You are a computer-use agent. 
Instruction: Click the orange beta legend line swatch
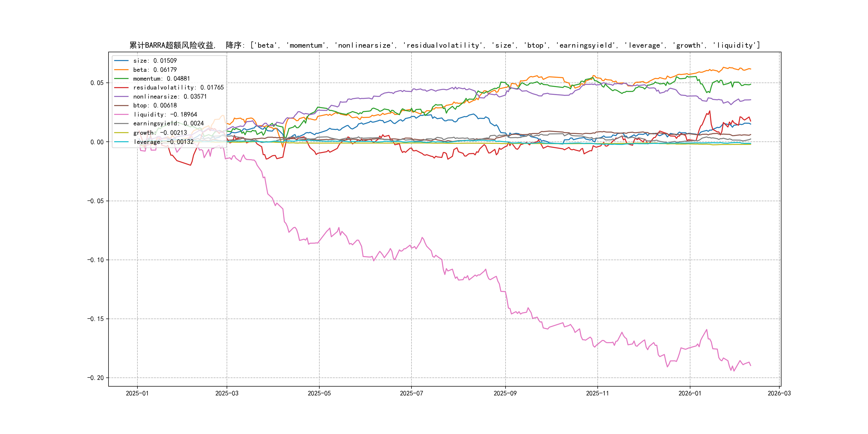(121, 70)
